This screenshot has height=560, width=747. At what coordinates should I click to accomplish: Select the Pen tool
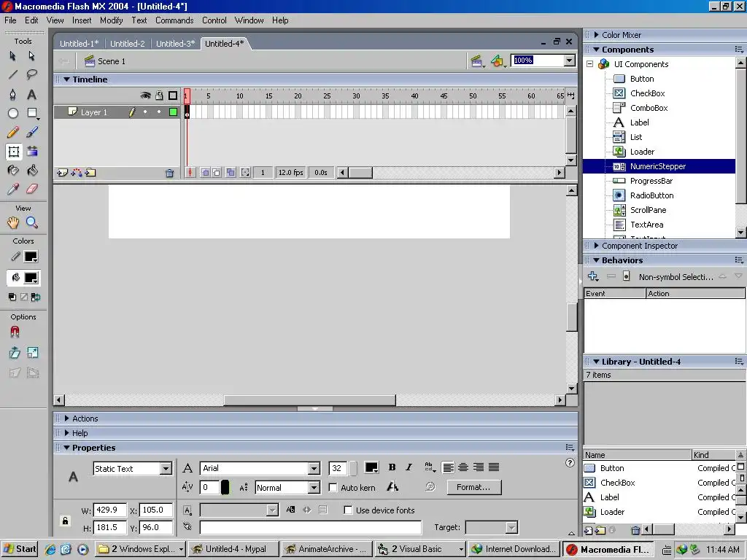click(x=13, y=94)
